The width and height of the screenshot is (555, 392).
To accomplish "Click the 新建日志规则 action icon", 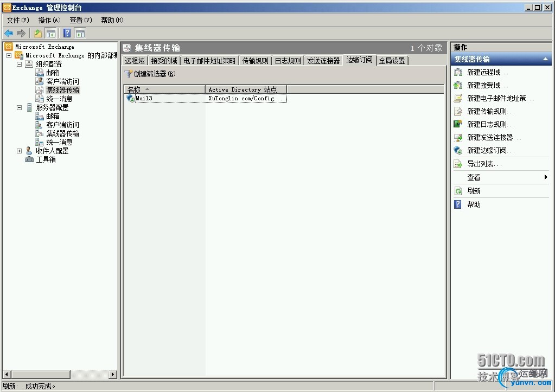I will pos(458,124).
